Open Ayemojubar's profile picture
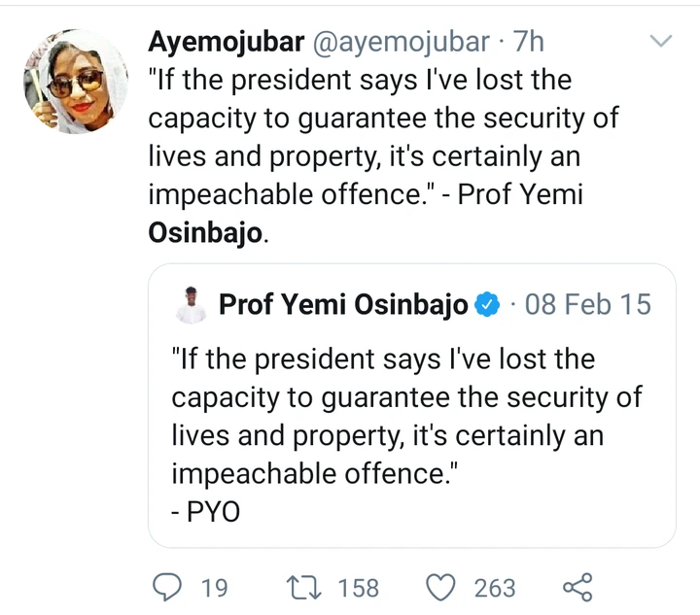This screenshot has height=615, width=700. [x=74, y=81]
